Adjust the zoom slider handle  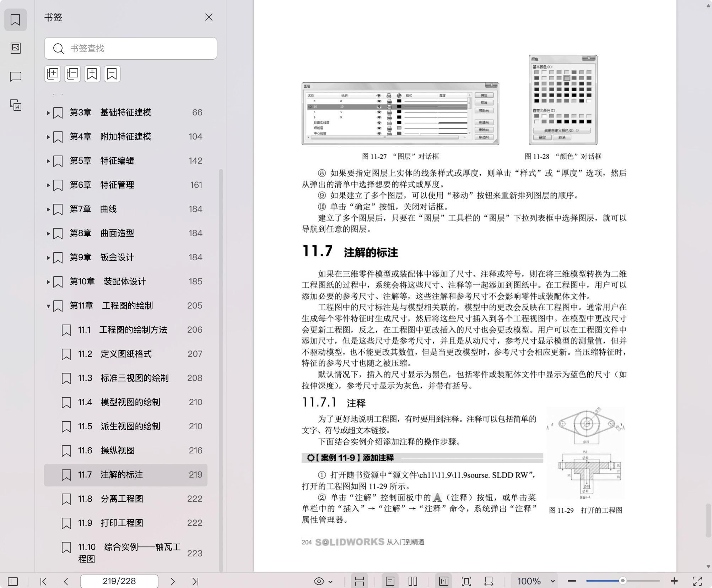point(622,581)
